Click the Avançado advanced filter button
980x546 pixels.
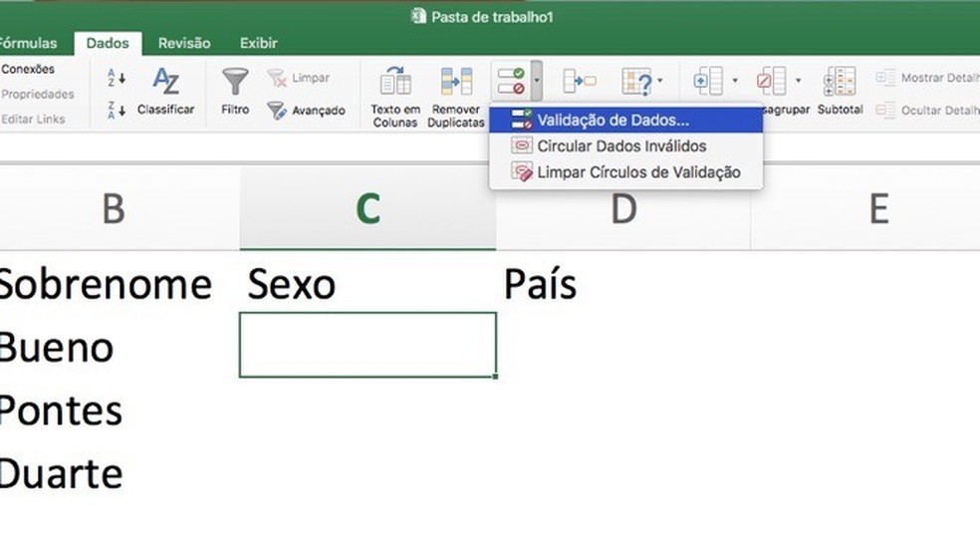[x=306, y=111]
